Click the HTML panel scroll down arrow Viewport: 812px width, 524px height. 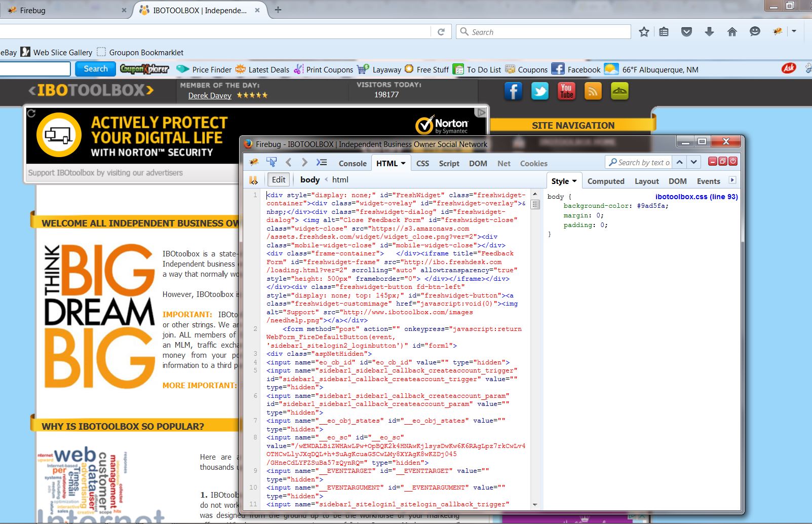tap(535, 505)
